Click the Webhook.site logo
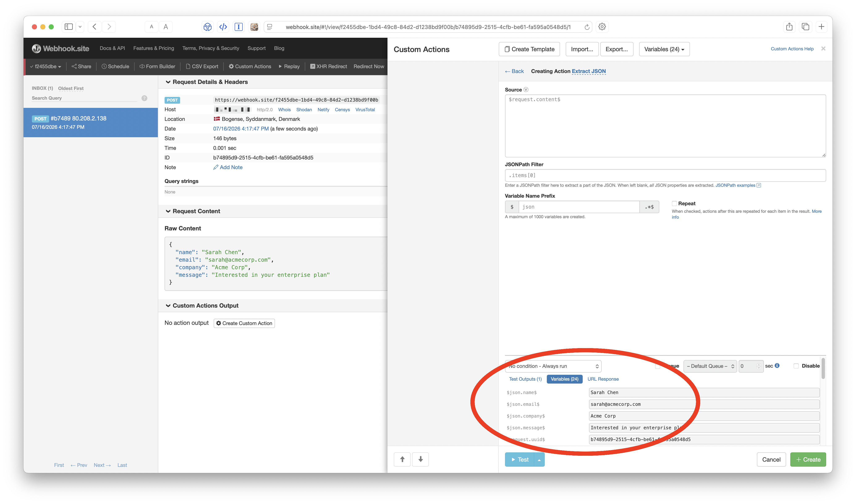 [60, 48]
